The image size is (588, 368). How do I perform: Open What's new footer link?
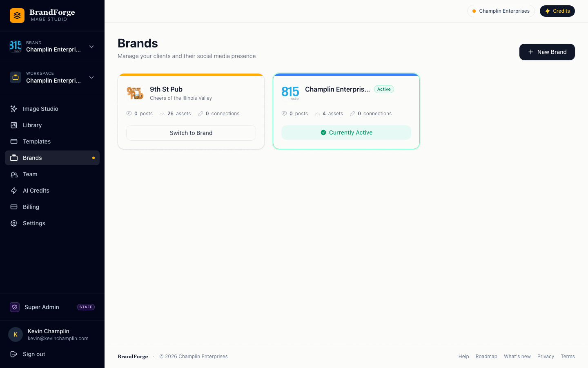tap(517, 357)
